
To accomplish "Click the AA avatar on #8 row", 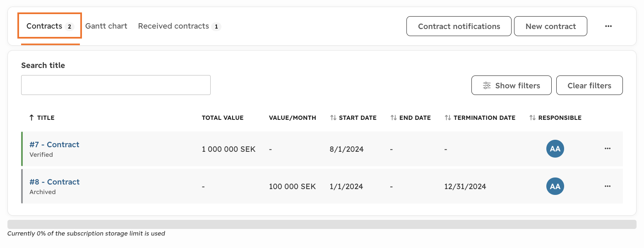I will tap(555, 186).
